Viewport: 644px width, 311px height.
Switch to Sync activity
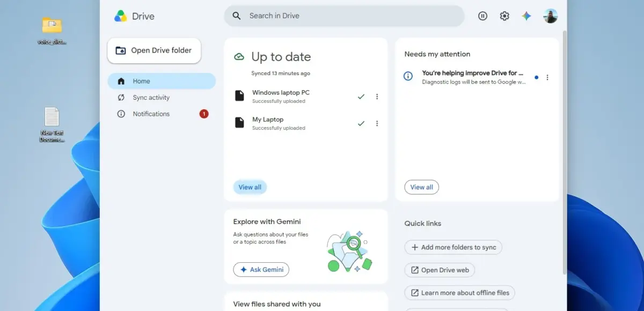[162, 98]
